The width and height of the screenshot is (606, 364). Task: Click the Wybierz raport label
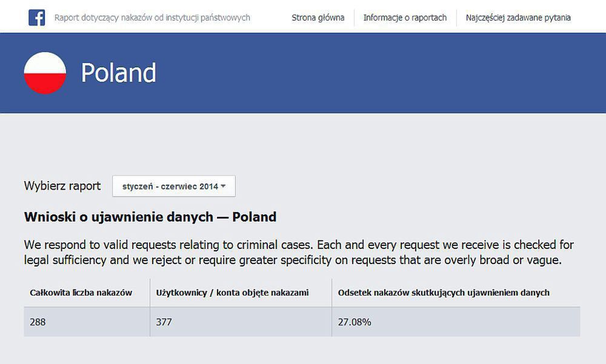62,186
